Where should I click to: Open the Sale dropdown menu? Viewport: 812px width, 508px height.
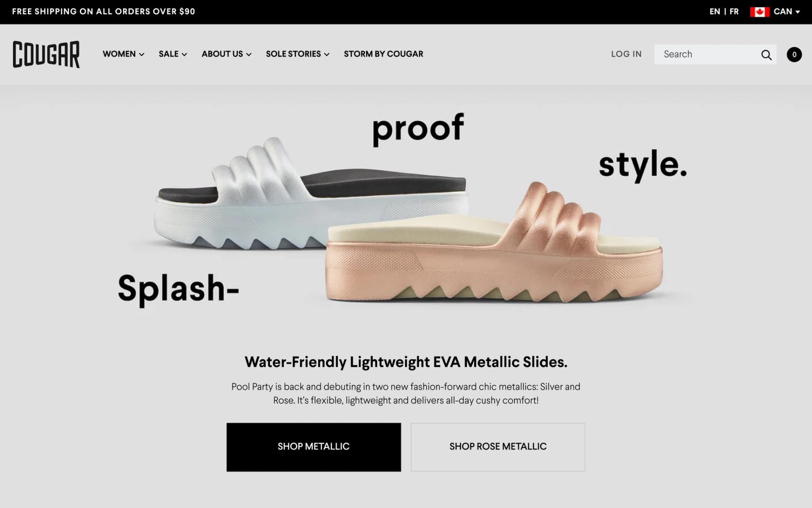coord(173,54)
